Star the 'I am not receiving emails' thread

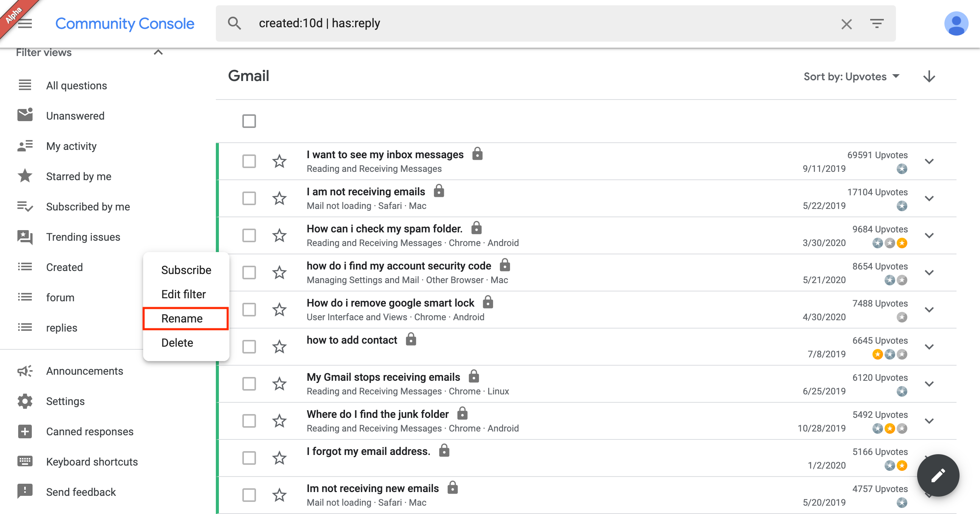[279, 198]
